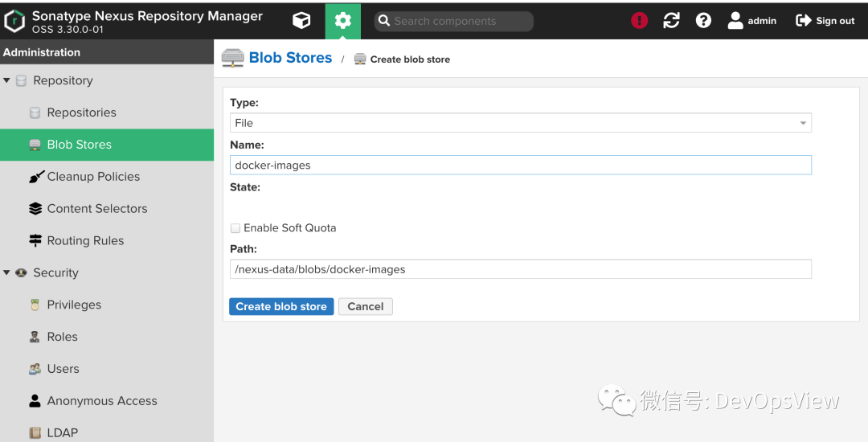
Task: Click the Create blob store button
Action: point(281,306)
